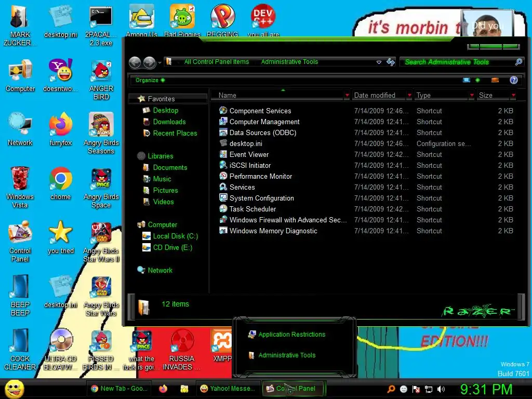The width and height of the screenshot is (532, 399).
Task: Open Component Services shortcut icon
Action: click(x=223, y=111)
